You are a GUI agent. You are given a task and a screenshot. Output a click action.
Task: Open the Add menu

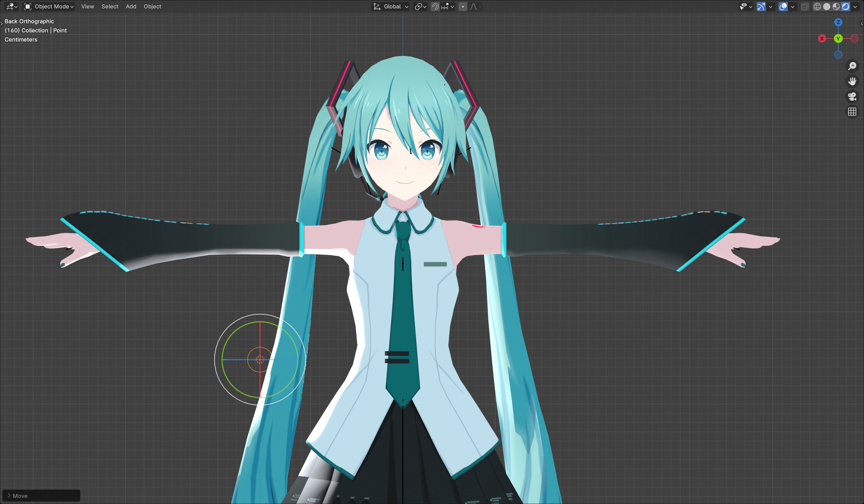131,6
